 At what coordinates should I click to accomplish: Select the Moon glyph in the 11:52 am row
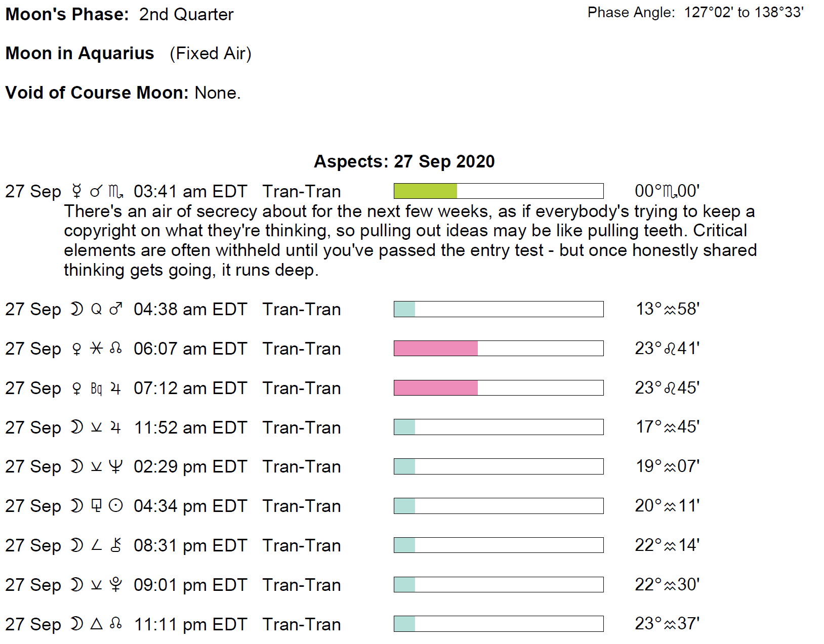point(76,427)
